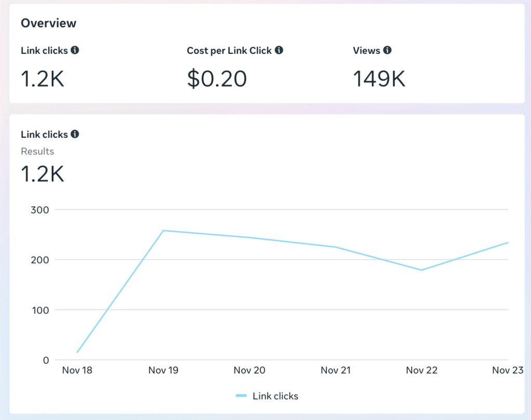Click the Views metric label
The height and width of the screenshot is (420, 531).
[x=367, y=50]
